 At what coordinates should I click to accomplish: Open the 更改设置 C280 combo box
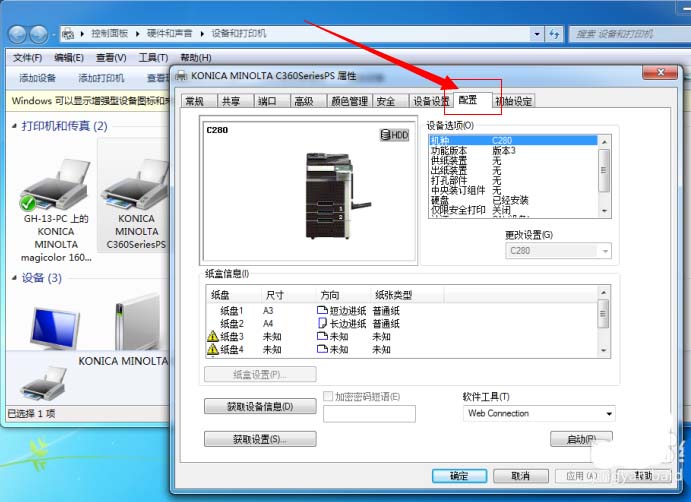(558, 251)
